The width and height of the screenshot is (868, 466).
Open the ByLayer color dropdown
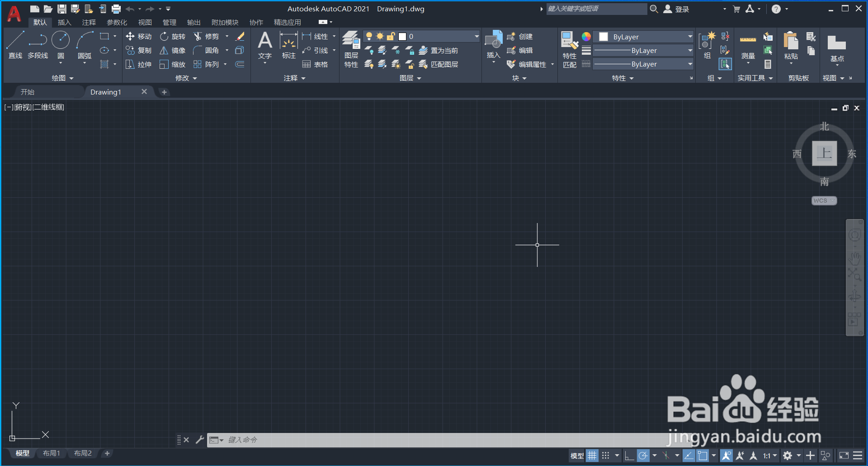pyautogui.click(x=643, y=37)
